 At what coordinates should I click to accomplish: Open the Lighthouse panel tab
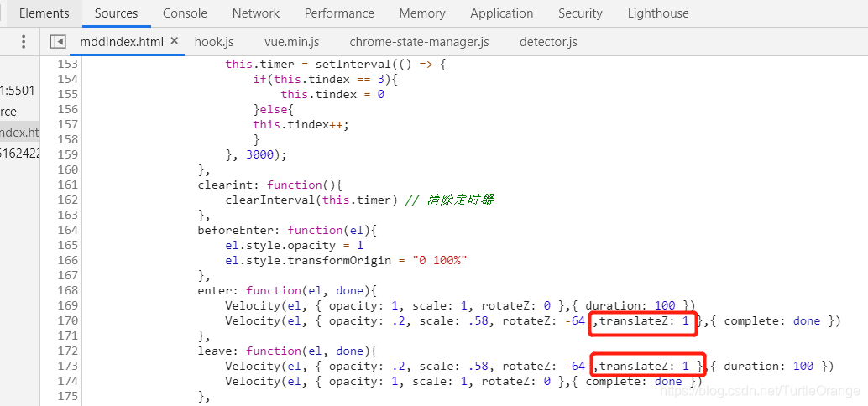(x=658, y=13)
